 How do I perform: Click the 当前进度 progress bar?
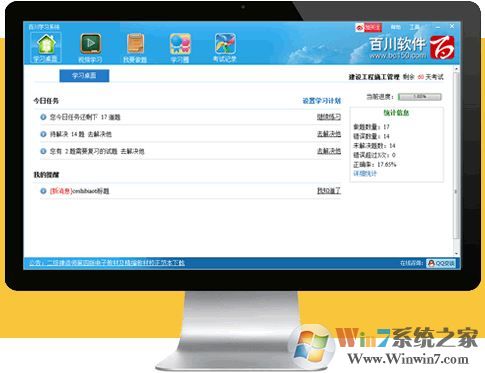tap(420, 97)
